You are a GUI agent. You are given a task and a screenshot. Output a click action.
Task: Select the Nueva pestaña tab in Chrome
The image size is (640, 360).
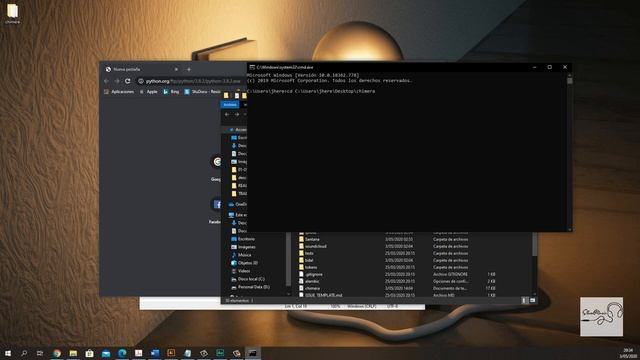[141, 69]
